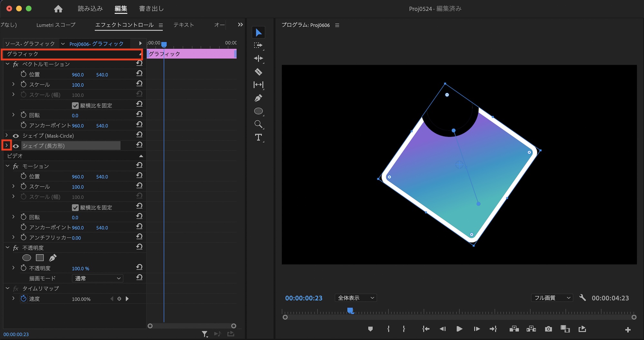Choose the Type tool
This screenshot has width=644, height=340.
click(258, 137)
